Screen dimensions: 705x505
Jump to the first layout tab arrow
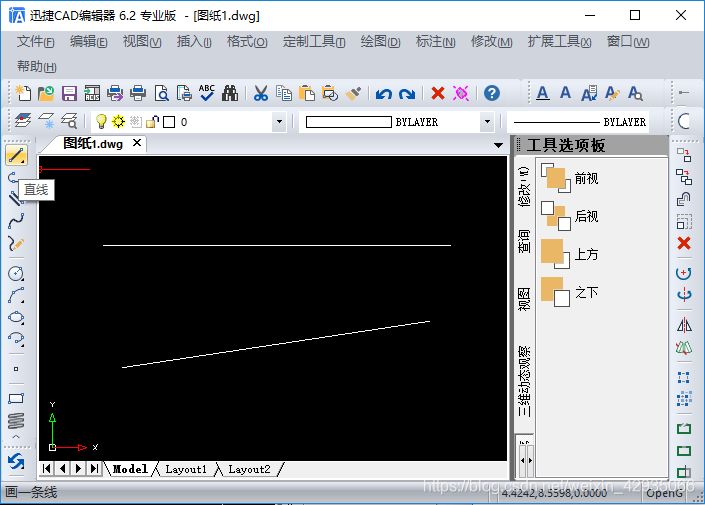46,469
